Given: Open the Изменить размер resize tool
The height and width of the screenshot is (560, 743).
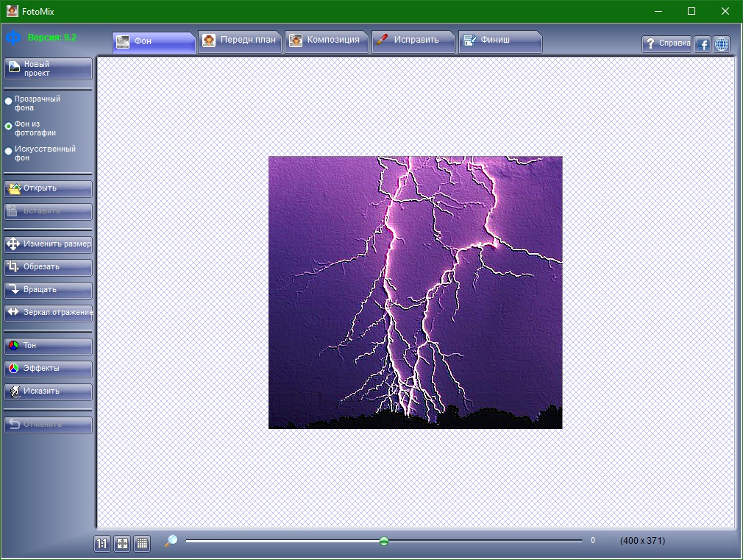Looking at the screenshot, I should point(48,244).
